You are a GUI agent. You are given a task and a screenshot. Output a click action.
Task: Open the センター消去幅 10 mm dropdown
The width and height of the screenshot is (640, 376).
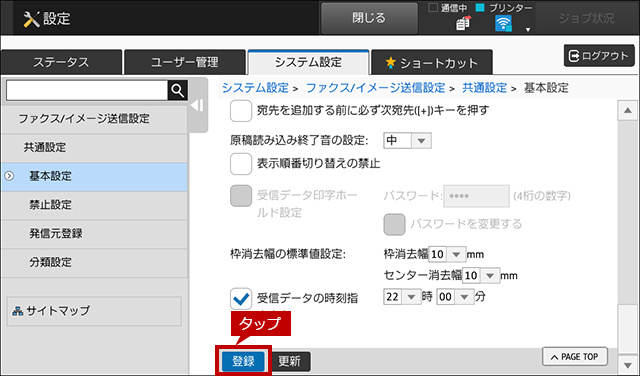coord(481,276)
